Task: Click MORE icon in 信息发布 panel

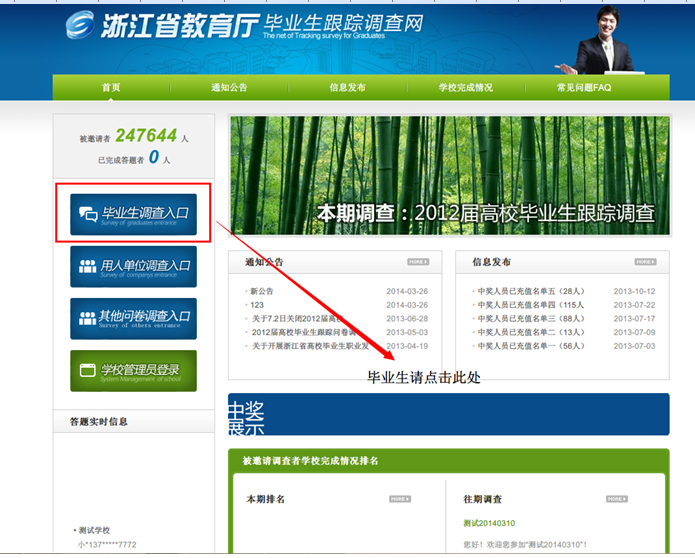Action: 645,262
